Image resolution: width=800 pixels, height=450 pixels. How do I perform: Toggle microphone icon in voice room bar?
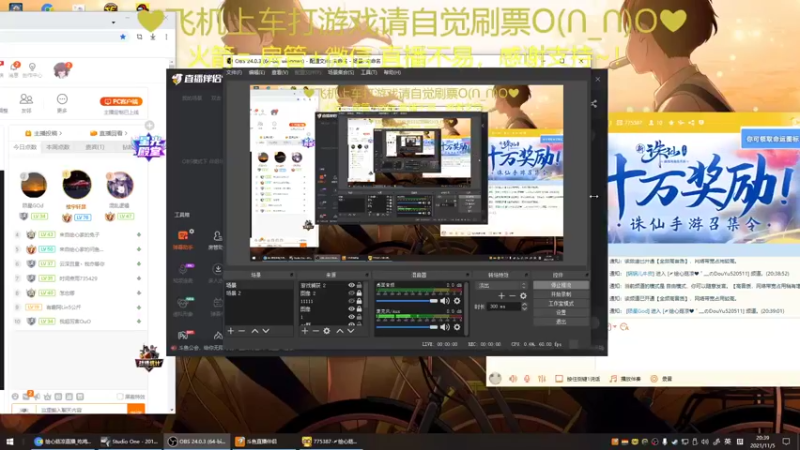tap(527, 379)
